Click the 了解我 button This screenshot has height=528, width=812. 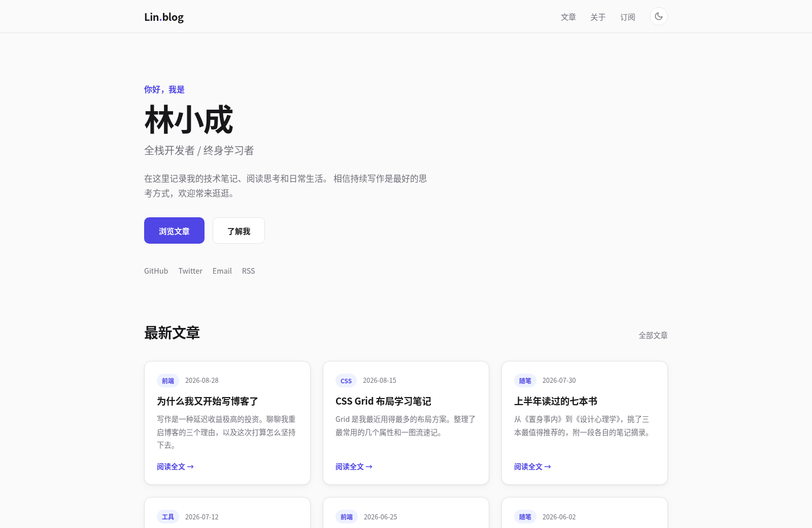click(x=239, y=230)
